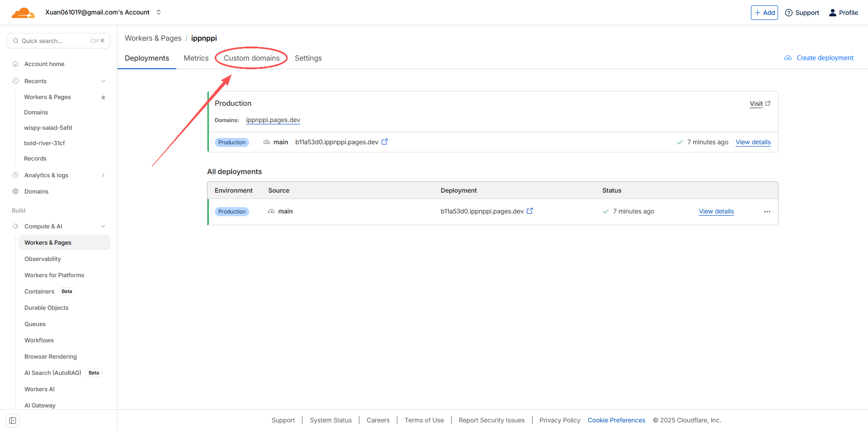Select Workers & Pages in Build menu

[x=65, y=242]
